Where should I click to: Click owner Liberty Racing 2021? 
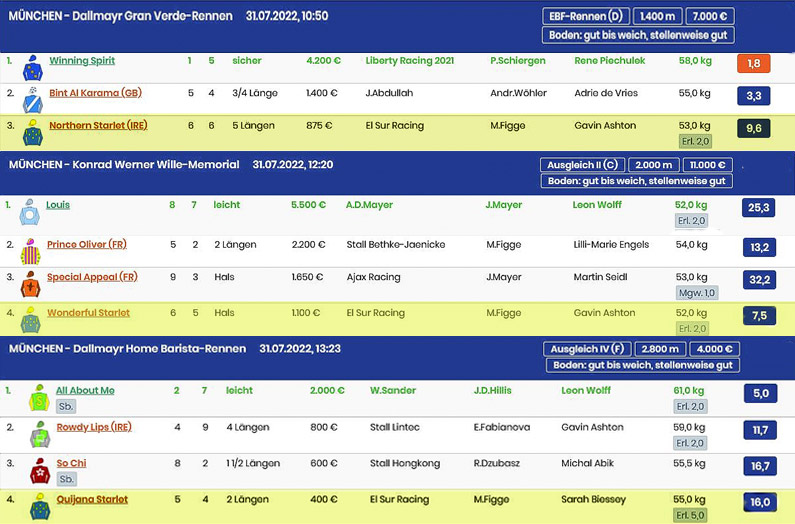[x=410, y=60]
